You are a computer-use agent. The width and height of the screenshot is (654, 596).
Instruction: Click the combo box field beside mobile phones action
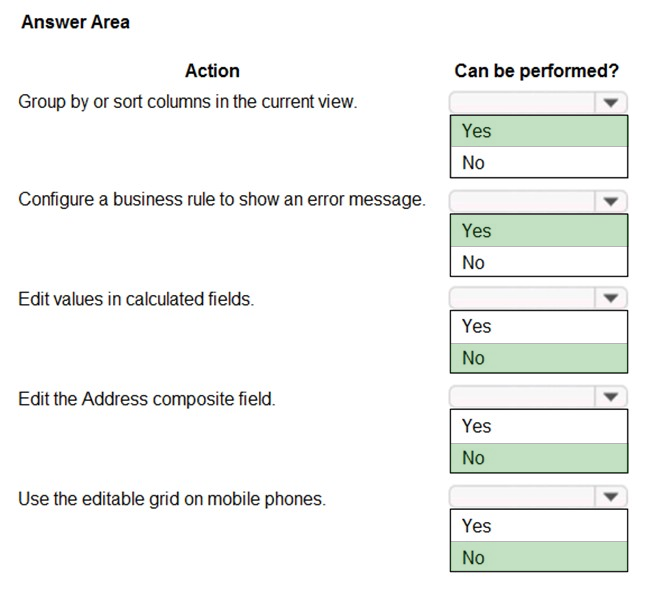pos(538,497)
